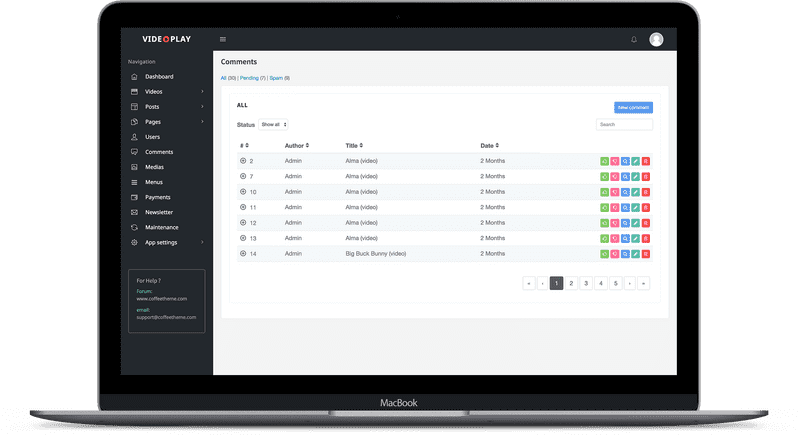Delete comment 2 with red trash icon
The width and height of the screenshot is (800, 435).
pos(645,161)
